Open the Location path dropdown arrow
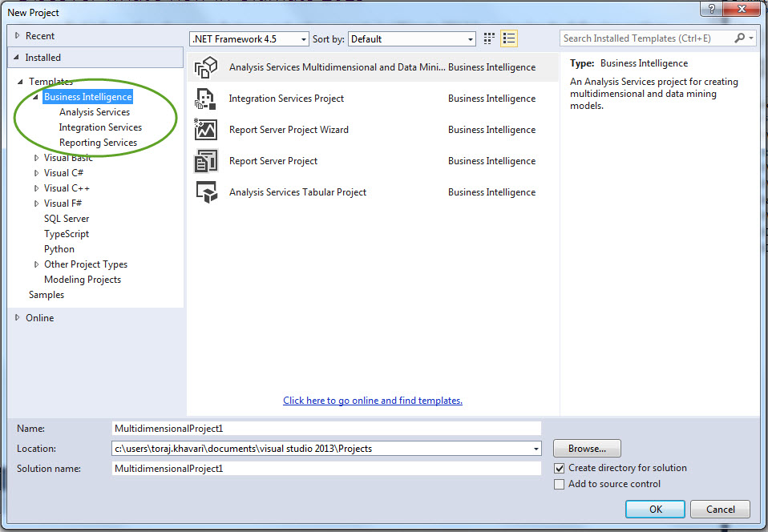This screenshot has width=768, height=532. click(536, 449)
